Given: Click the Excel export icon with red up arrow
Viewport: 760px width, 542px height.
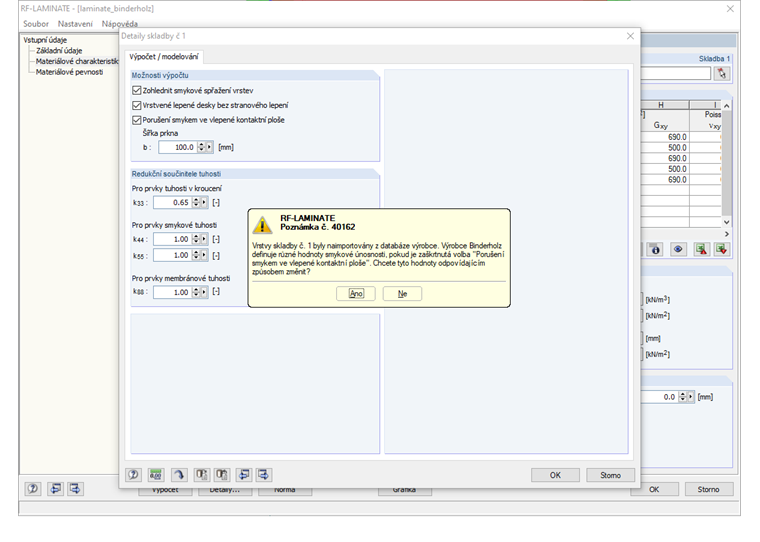Looking at the screenshot, I should 701,250.
